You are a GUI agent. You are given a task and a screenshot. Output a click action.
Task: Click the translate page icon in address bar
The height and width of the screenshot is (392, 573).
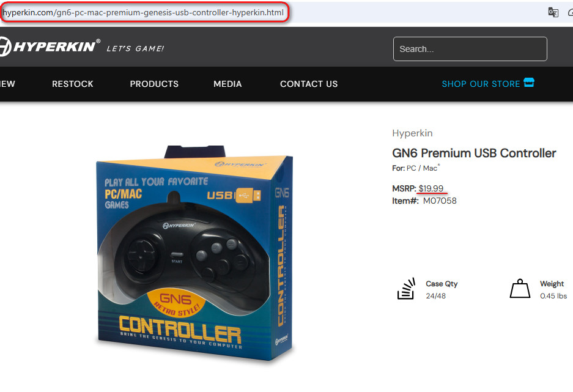[x=553, y=12]
